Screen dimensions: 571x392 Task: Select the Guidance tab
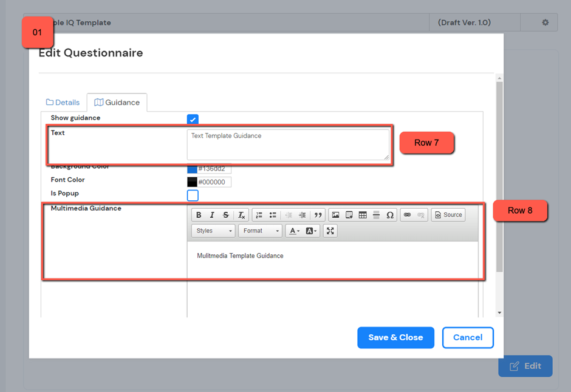pyautogui.click(x=117, y=103)
